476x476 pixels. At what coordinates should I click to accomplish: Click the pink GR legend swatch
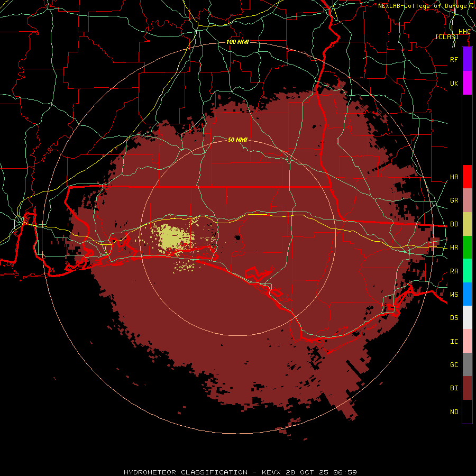(x=467, y=200)
